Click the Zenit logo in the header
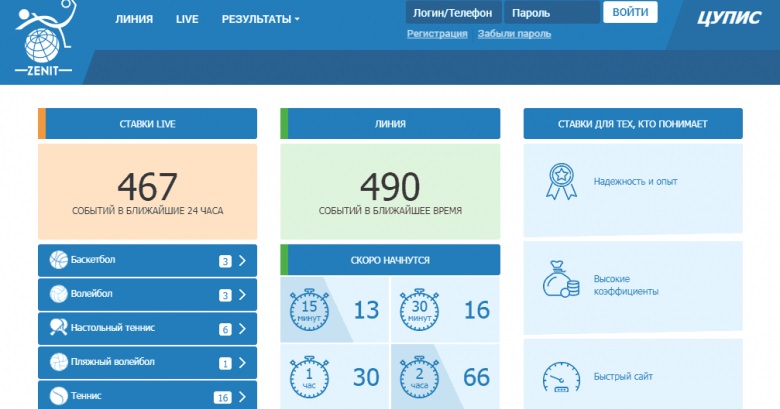 [x=44, y=41]
